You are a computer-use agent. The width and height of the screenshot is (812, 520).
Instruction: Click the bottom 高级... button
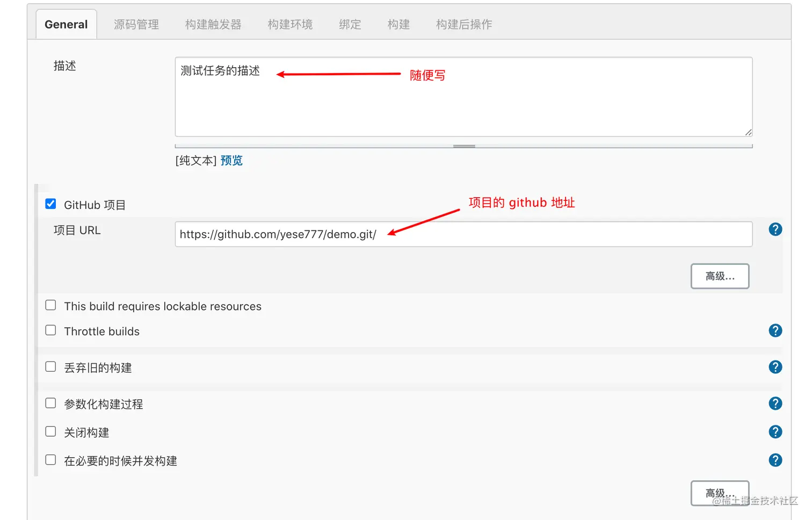720,493
